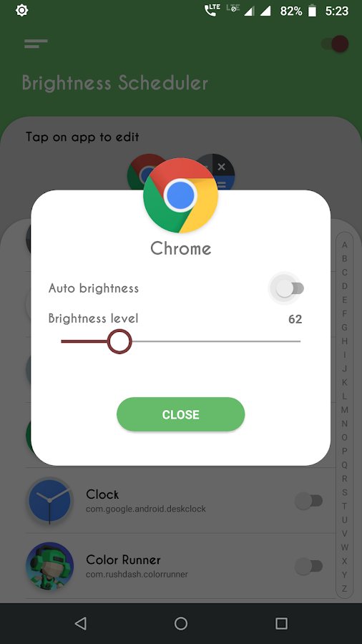Tap the recent apps square icon

(x=282, y=623)
